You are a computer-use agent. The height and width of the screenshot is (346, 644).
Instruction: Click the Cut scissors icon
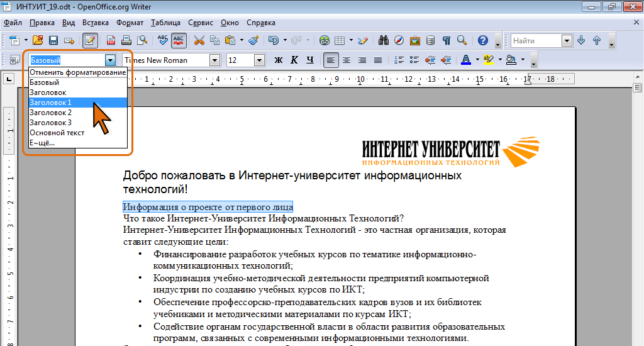point(199,40)
